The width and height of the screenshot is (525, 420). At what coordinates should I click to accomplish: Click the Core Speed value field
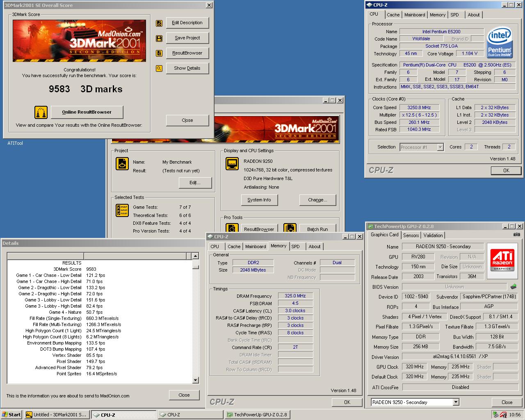tap(419, 107)
